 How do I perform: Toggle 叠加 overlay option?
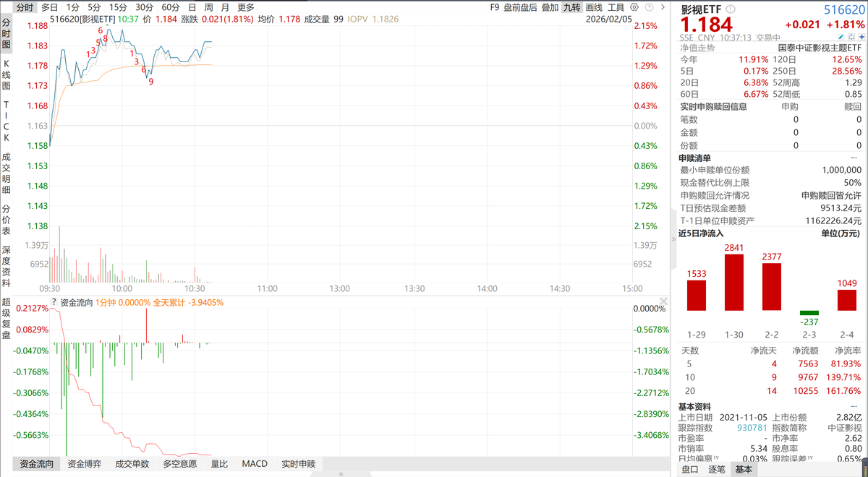pyautogui.click(x=550, y=7)
